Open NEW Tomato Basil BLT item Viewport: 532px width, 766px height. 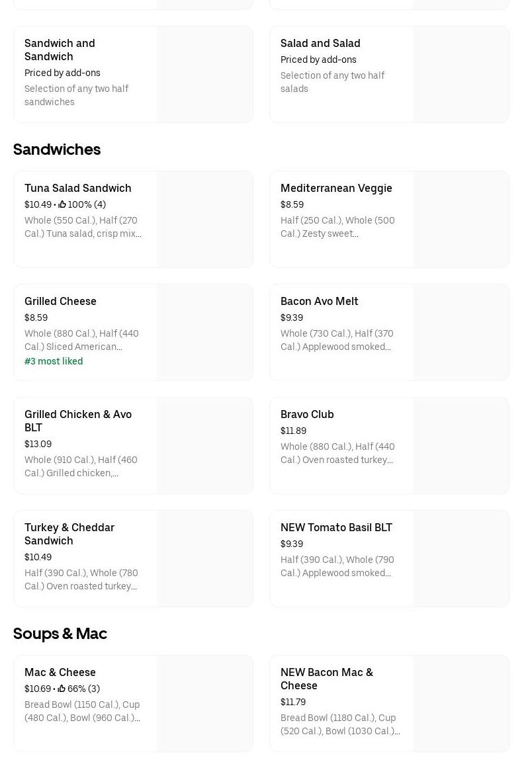(x=336, y=527)
